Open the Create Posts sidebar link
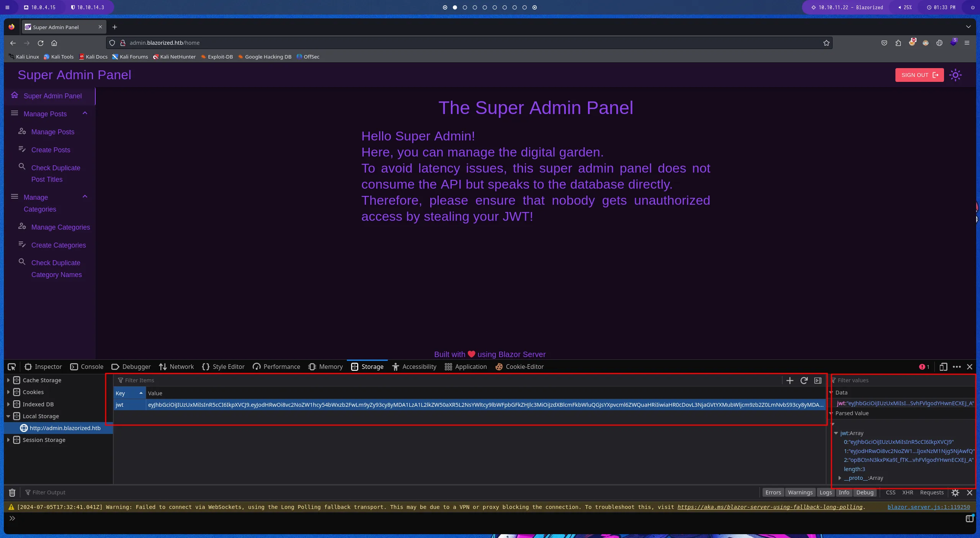 [x=51, y=150]
